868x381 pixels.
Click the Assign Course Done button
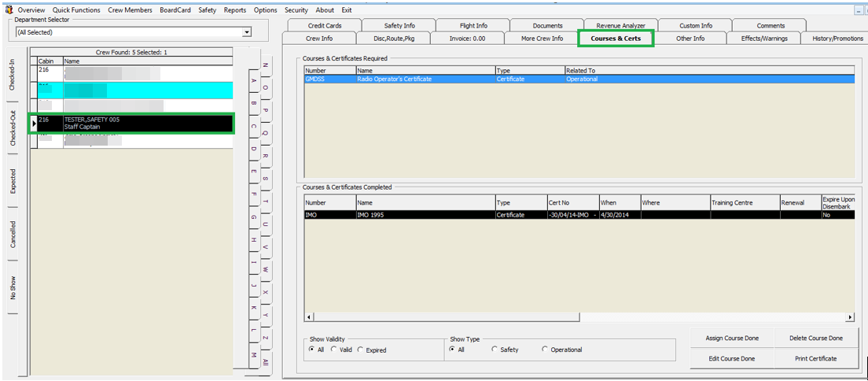click(x=732, y=338)
